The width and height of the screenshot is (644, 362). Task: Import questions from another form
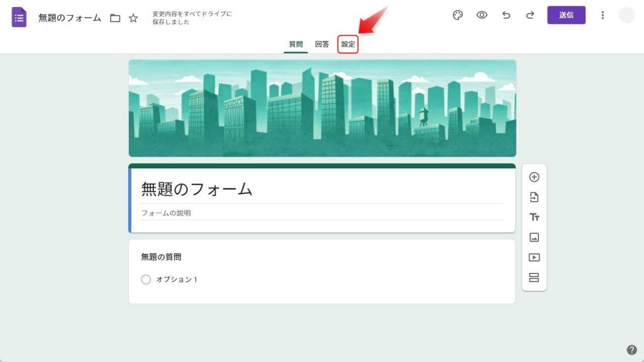pyautogui.click(x=534, y=197)
